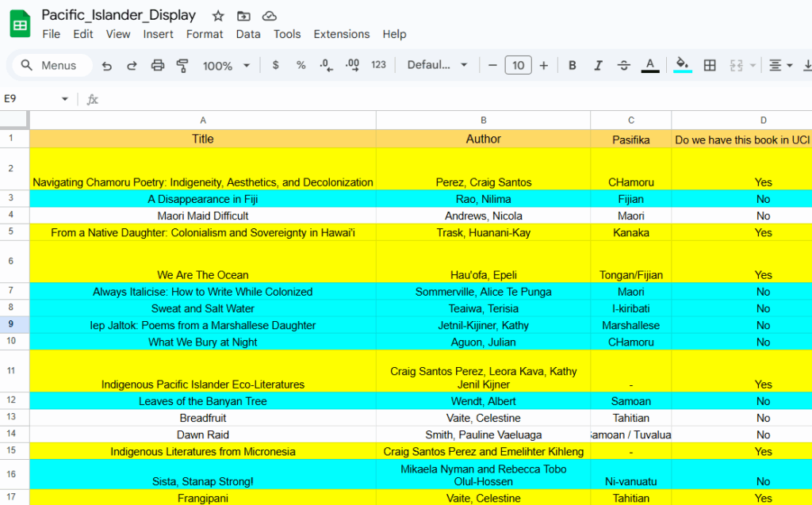This screenshot has width=812, height=505.
Task: Open the 100% zoom dropdown
Action: [226, 66]
